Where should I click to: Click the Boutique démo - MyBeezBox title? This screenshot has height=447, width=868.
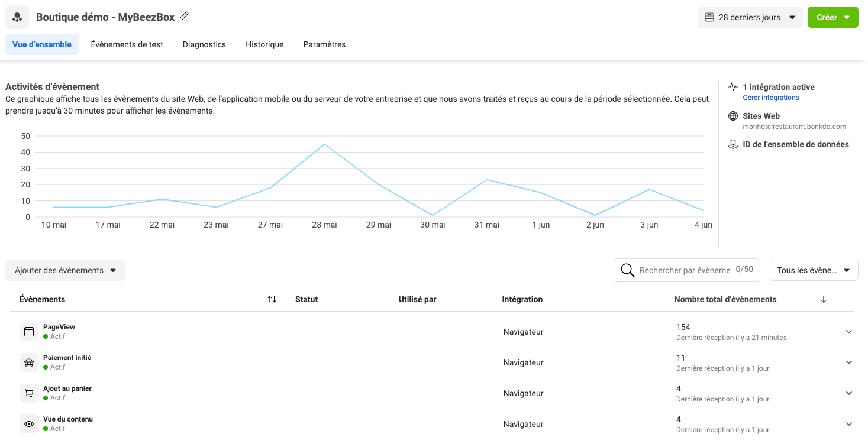pos(105,17)
